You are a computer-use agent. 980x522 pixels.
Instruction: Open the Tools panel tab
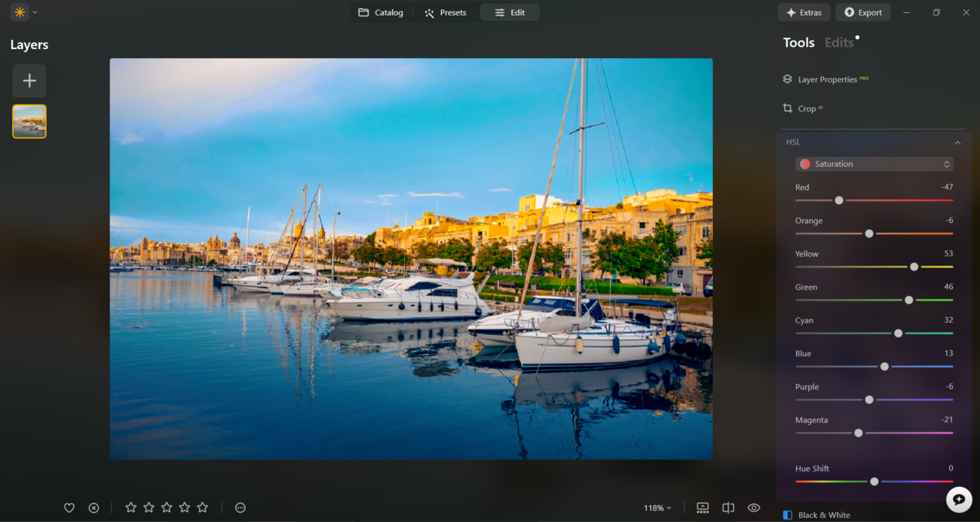799,42
